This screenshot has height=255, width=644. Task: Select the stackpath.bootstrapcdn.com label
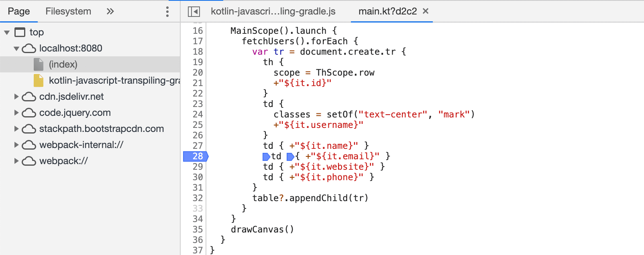(x=102, y=129)
